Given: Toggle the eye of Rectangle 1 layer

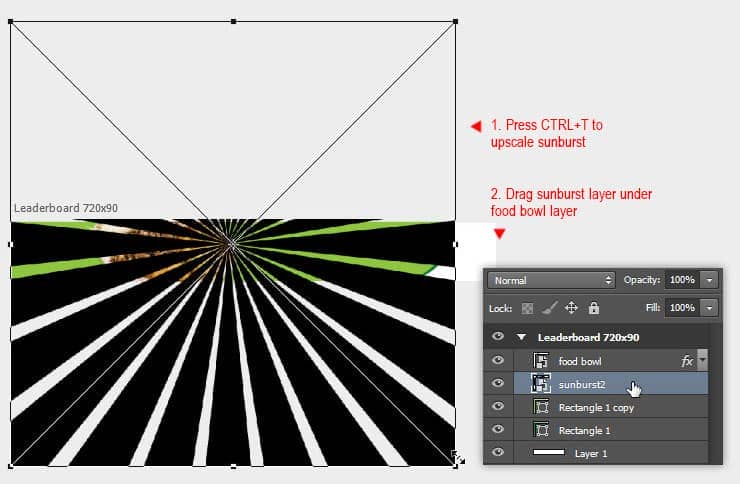Looking at the screenshot, I should point(498,429).
